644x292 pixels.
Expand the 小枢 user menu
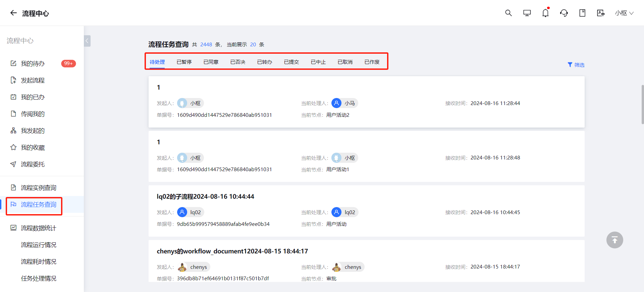[624, 13]
